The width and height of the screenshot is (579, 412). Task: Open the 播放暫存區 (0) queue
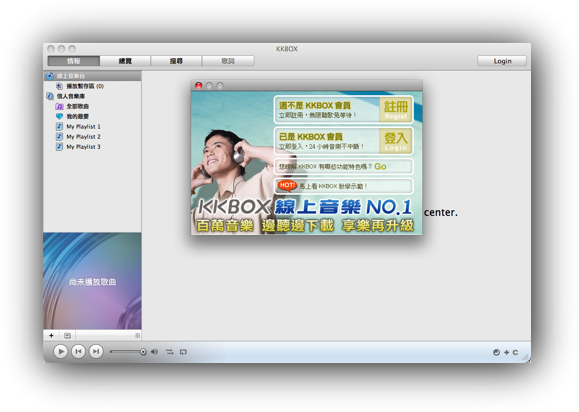pyautogui.click(x=85, y=86)
